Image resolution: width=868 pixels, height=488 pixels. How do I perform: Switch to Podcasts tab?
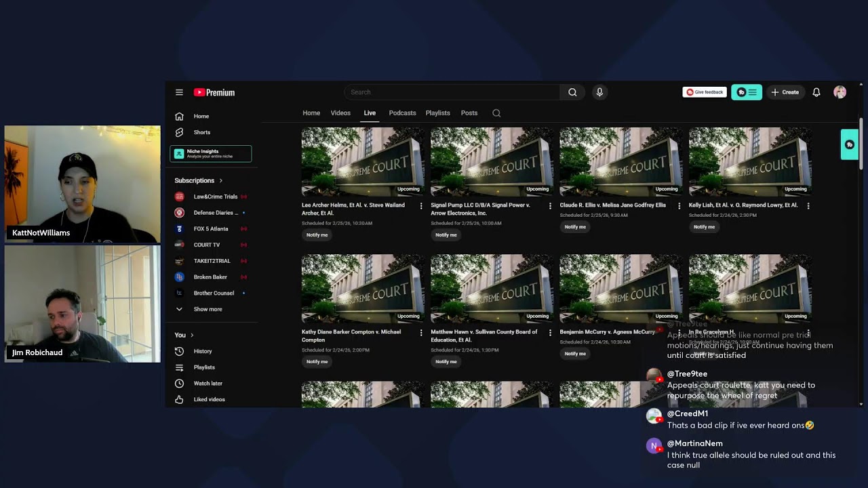point(402,113)
